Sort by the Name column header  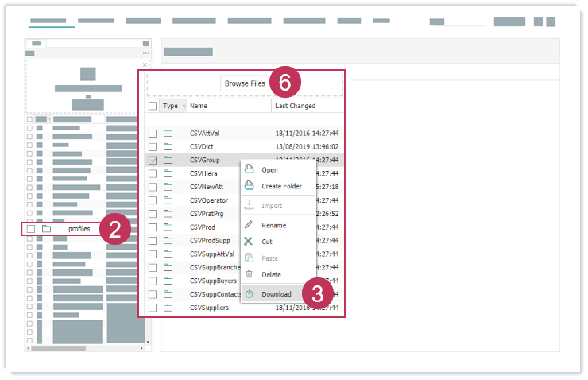tap(199, 106)
